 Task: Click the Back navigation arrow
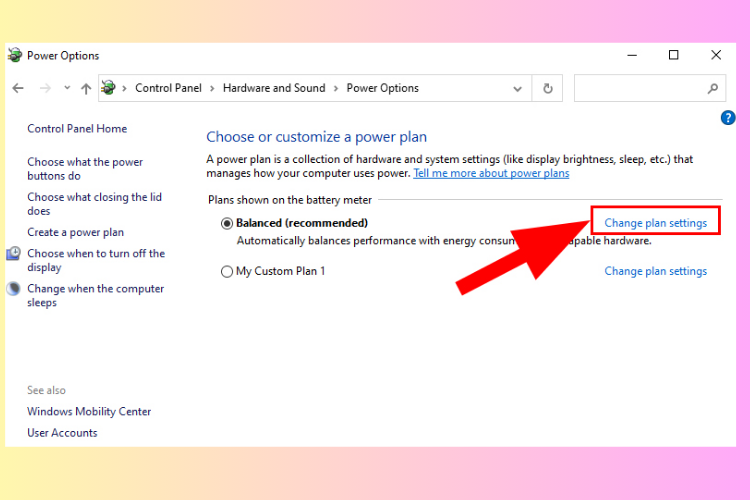[x=18, y=88]
